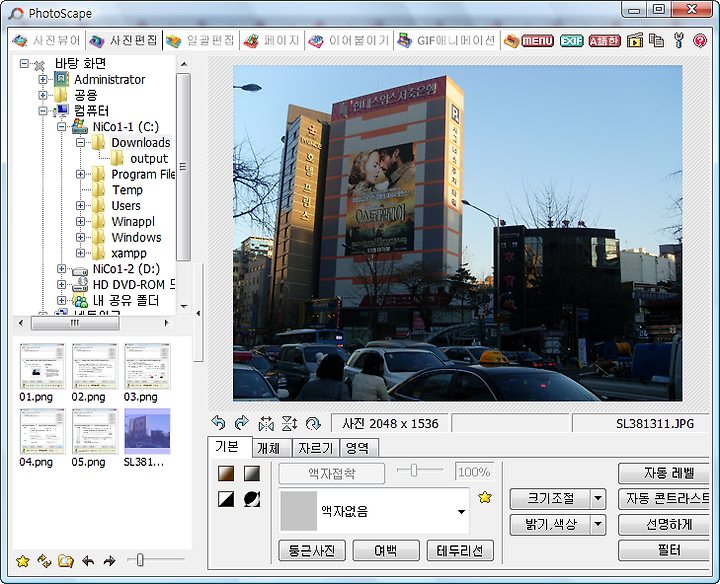Select the 기본 tab
Screen dimensions: 720x584
228,447
